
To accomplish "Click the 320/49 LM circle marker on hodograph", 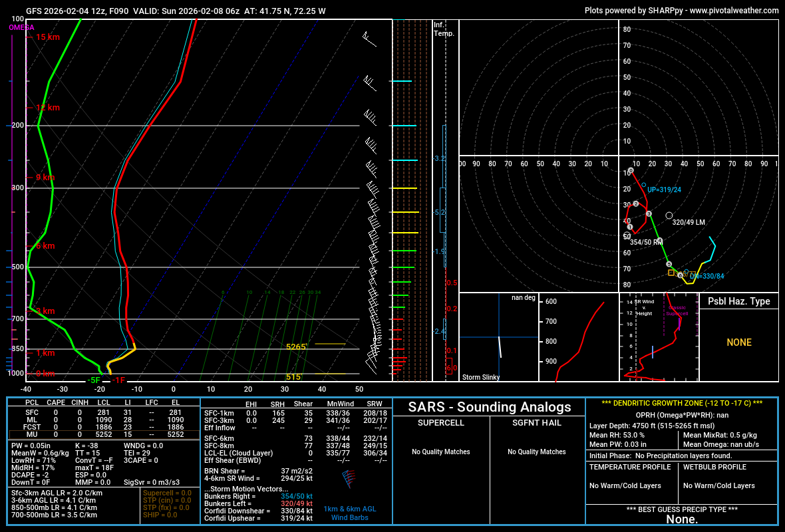I will coord(669,215).
